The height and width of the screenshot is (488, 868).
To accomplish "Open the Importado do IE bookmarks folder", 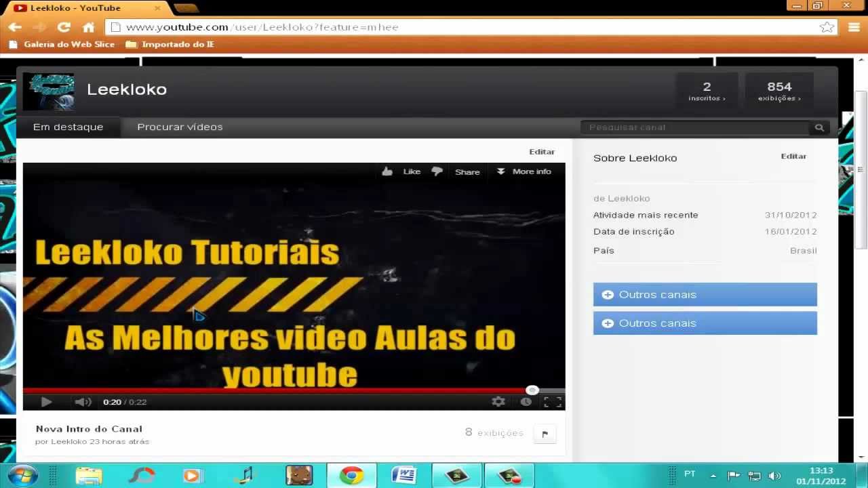I will click(170, 44).
